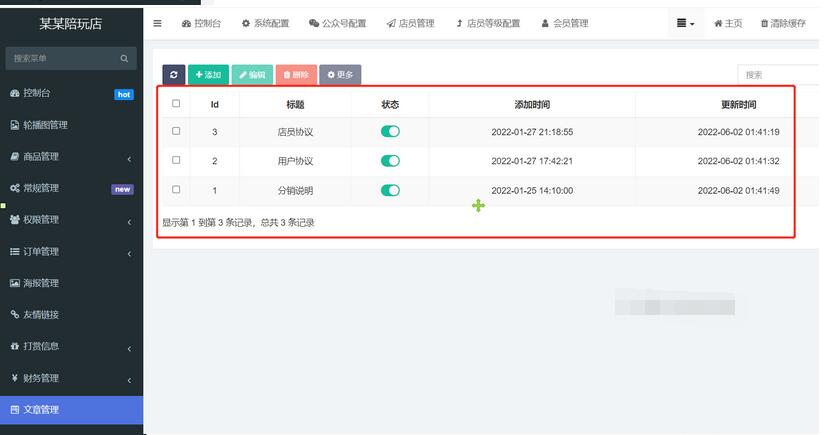Click 清除缓存 clear cache link
The height and width of the screenshot is (435, 830).
(783, 23)
